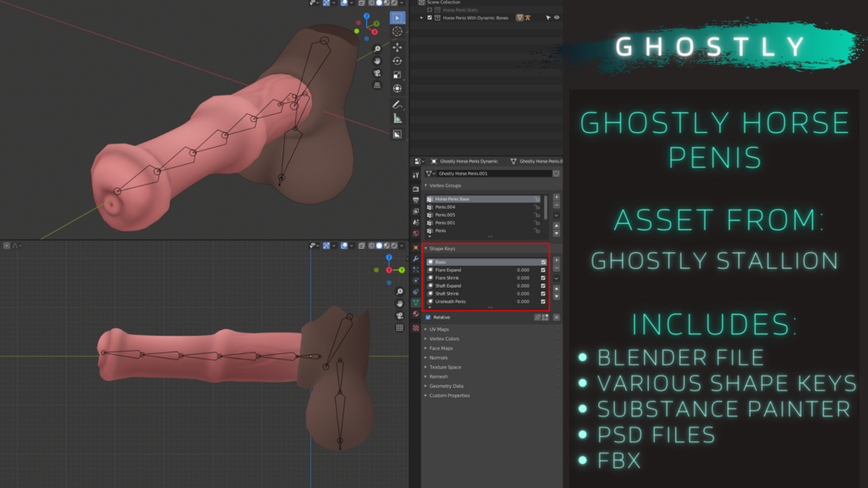Activate the Transform tool in the upper viewport toolbar

coord(397,88)
